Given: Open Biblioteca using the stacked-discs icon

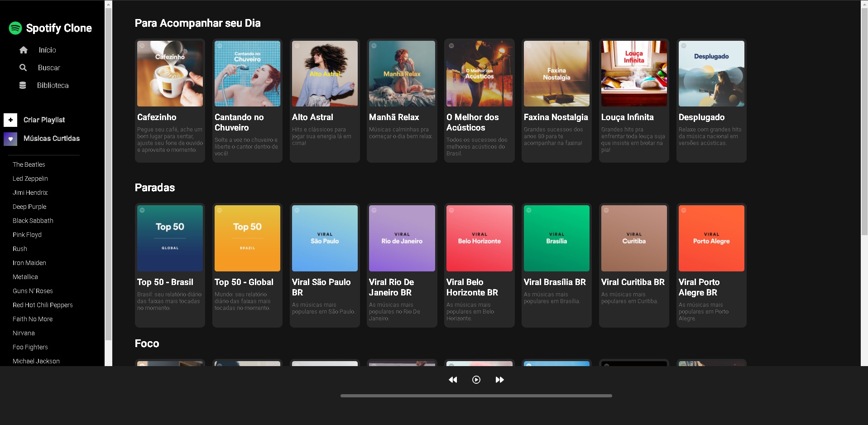Looking at the screenshot, I should tap(23, 85).
